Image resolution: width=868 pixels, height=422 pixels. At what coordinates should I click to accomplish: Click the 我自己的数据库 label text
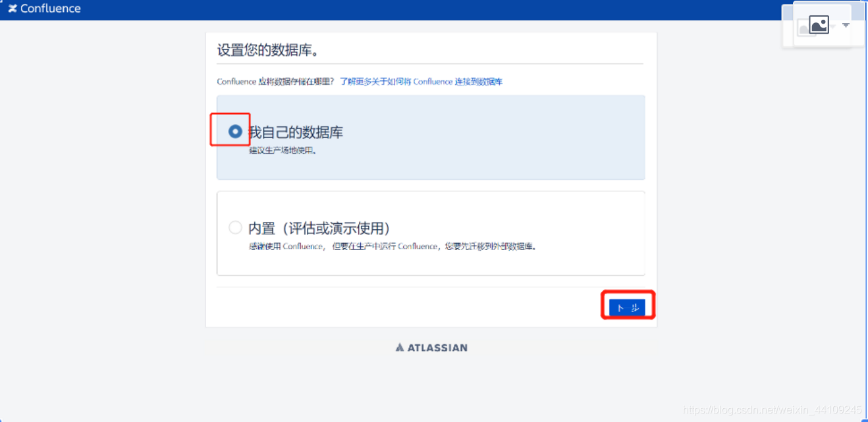tap(296, 132)
